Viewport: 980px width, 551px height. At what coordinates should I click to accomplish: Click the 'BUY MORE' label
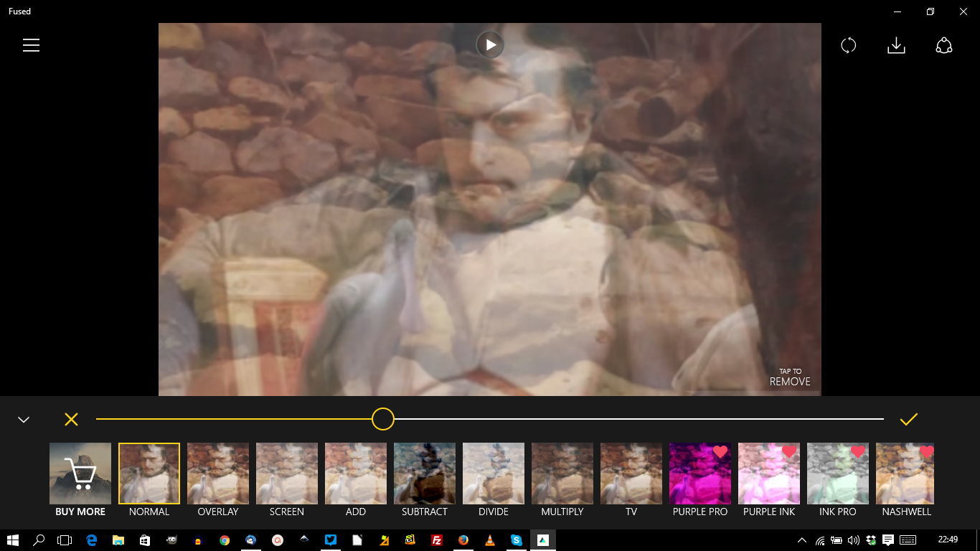coord(80,512)
